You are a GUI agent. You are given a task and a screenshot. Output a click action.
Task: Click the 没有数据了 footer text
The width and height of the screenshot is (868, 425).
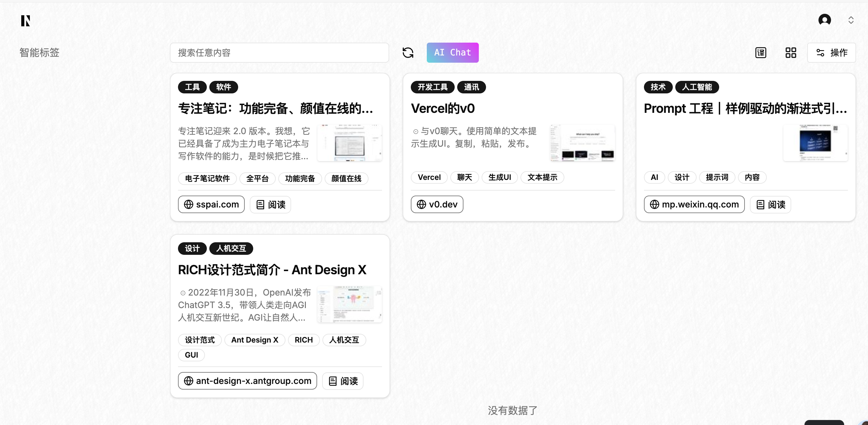(513, 410)
